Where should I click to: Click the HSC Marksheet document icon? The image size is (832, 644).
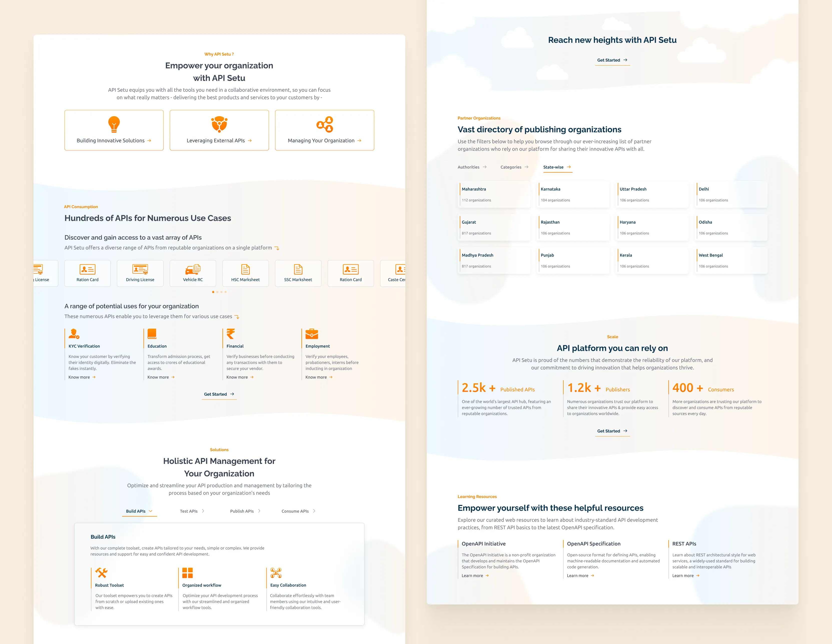point(245,269)
